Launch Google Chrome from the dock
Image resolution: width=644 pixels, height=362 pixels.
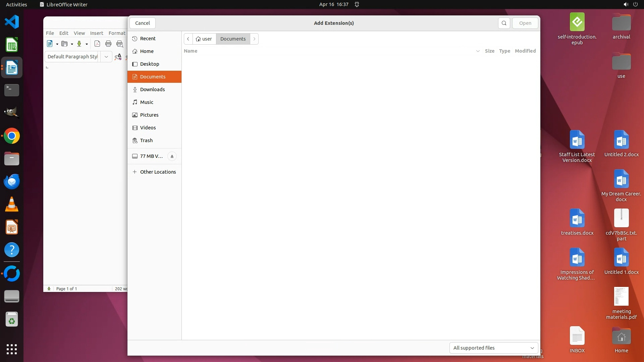point(12,136)
